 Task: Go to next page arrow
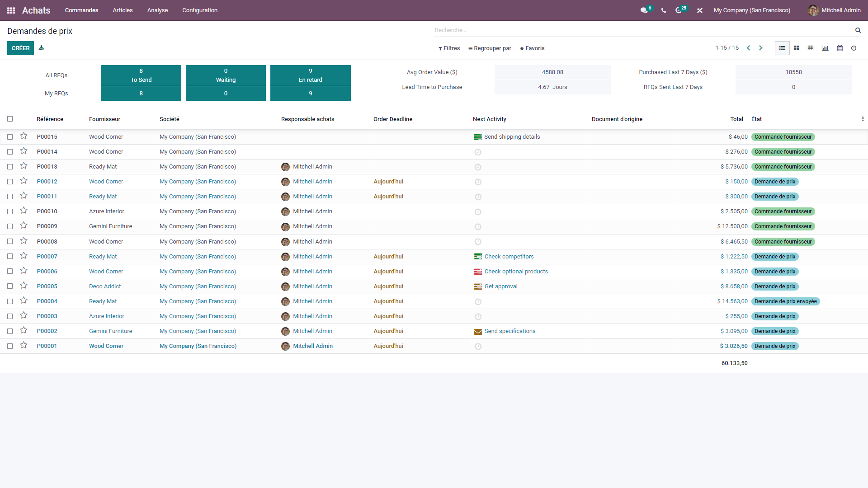tap(761, 48)
